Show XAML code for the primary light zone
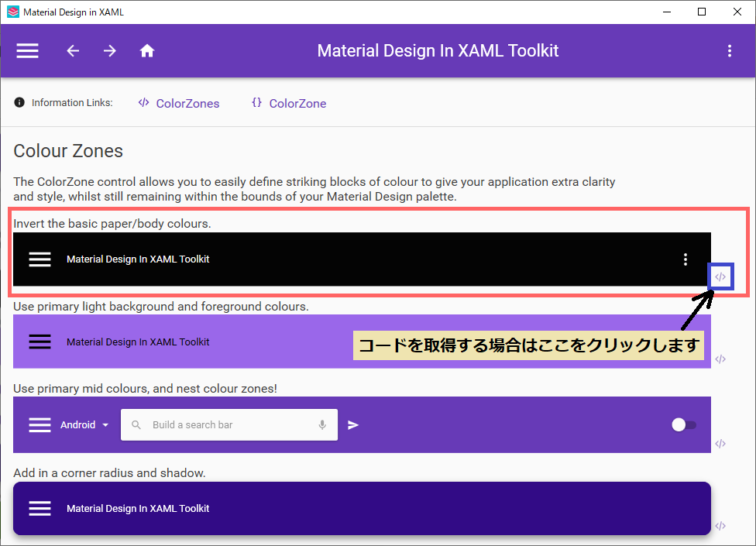 [720, 359]
